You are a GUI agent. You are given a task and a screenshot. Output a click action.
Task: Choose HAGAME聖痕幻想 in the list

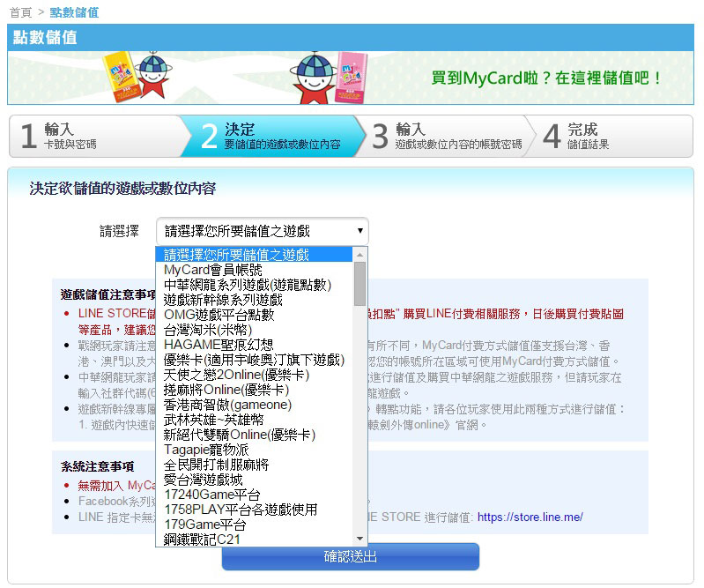coord(254,345)
